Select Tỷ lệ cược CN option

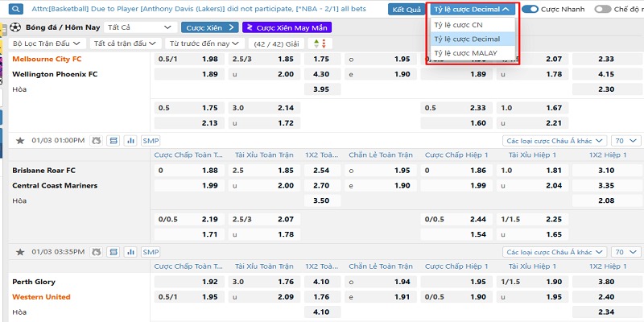pos(472,25)
